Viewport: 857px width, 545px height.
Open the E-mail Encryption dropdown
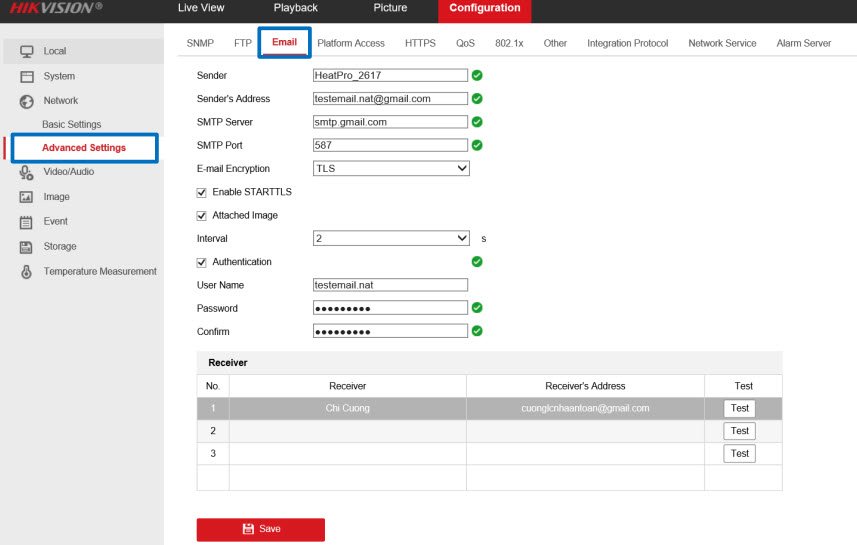tap(391, 169)
